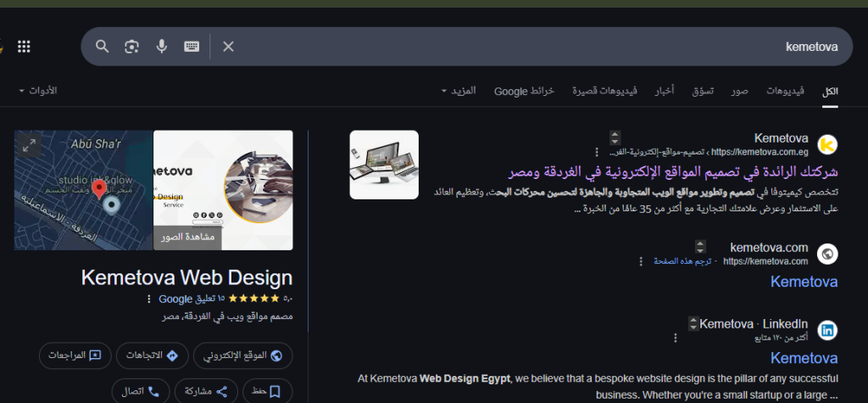Image resolution: width=868 pixels, height=403 pixels.
Task: Open the Kemetova business photo thumbnail
Action: (x=223, y=190)
